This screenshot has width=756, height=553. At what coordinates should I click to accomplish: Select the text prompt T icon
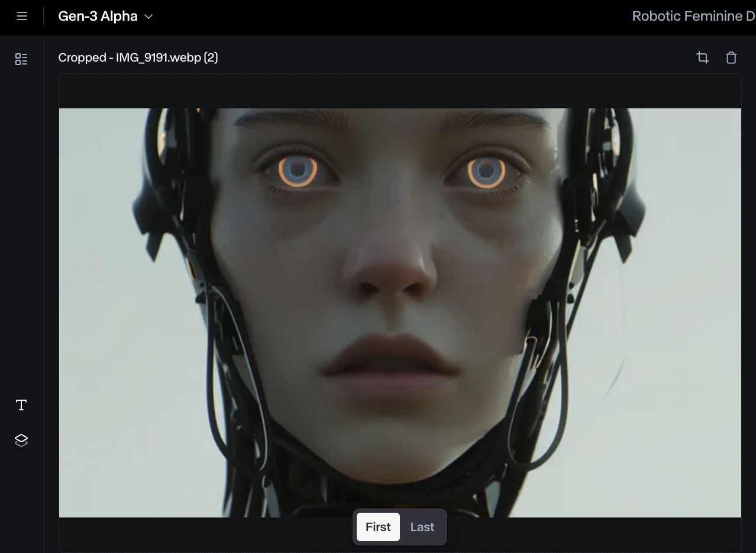(21, 405)
